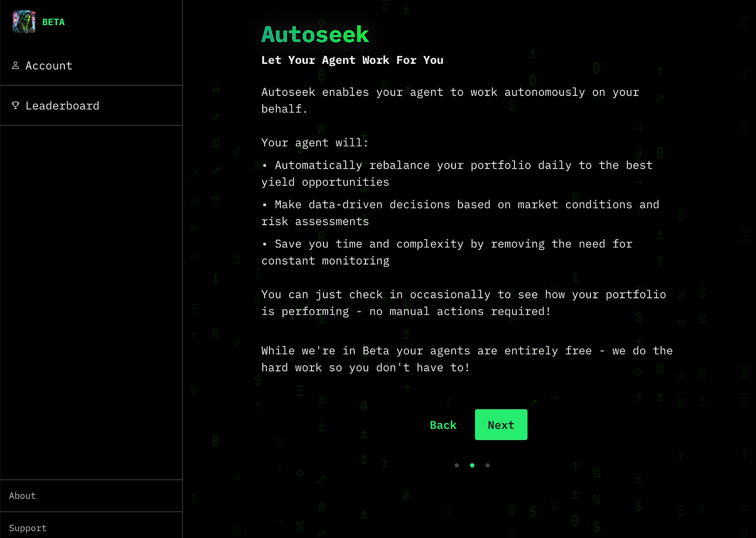Viewport: 756px width, 538px height.
Task: Click the Autoseek heading
Action: click(315, 35)
